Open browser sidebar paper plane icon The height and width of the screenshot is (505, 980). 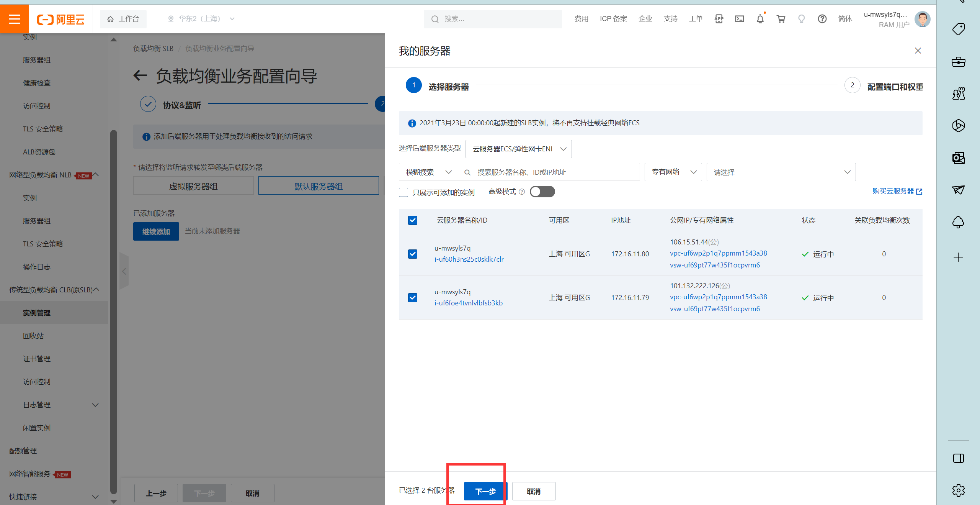(x=959, y=190)
